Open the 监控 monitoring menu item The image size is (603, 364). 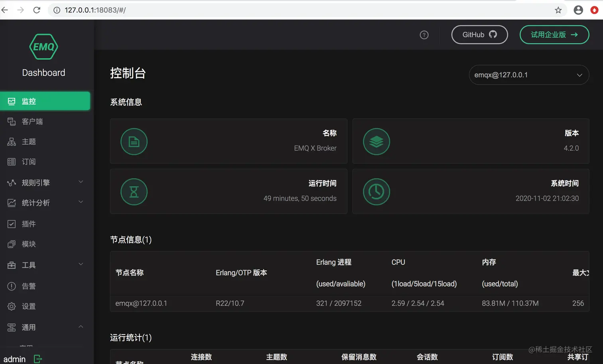[x=45, y=101]
